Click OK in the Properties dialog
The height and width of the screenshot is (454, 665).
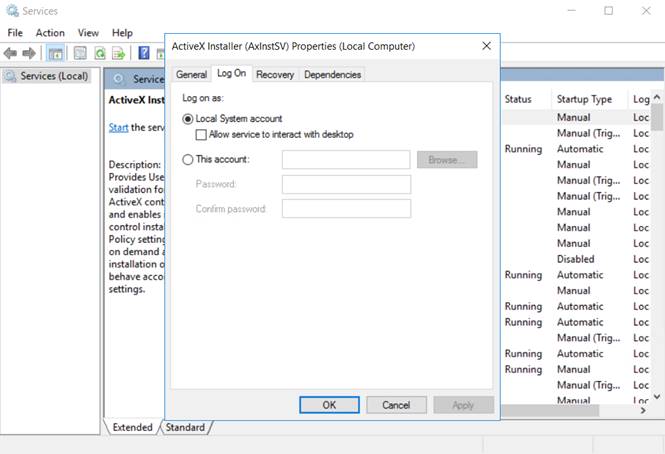tap(329, 405)
